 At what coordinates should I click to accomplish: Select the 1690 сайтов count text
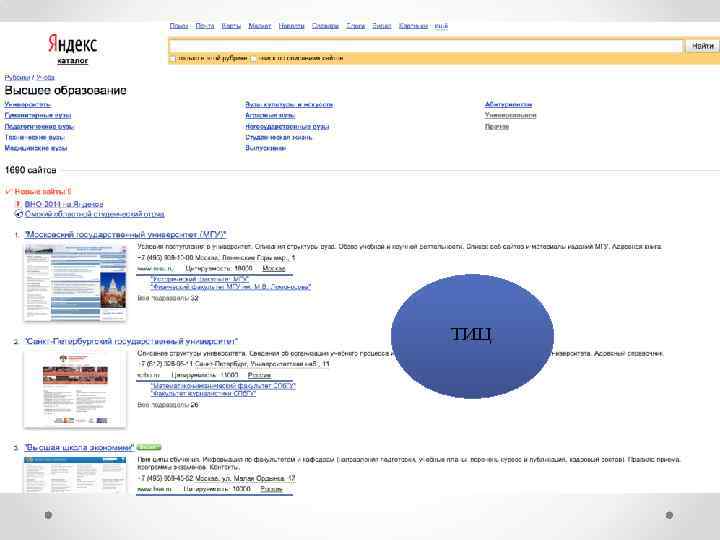pyautogui.click(x=30, y=170)
